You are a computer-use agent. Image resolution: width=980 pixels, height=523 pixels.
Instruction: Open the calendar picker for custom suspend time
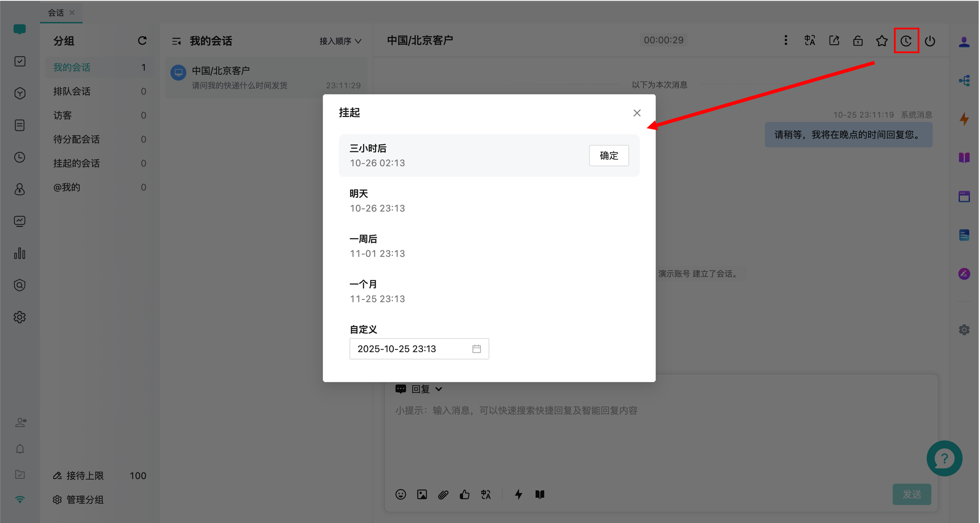tap(477, 349)
